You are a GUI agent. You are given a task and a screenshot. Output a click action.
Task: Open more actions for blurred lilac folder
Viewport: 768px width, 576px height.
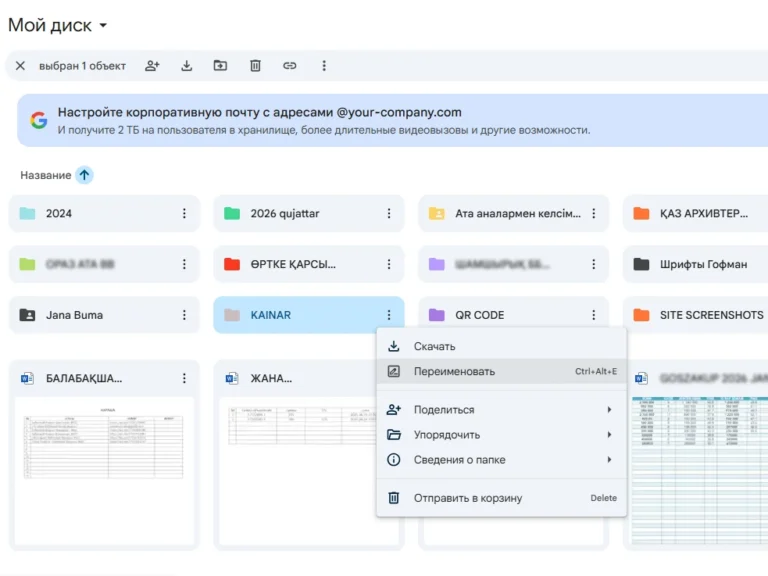(x=594, y=264)
